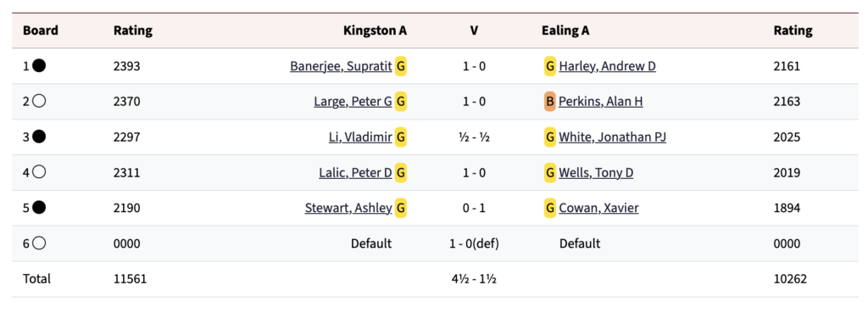Click the white piece icon on board 2
This screenshot has width=868, height=313.
coord(39,102)
